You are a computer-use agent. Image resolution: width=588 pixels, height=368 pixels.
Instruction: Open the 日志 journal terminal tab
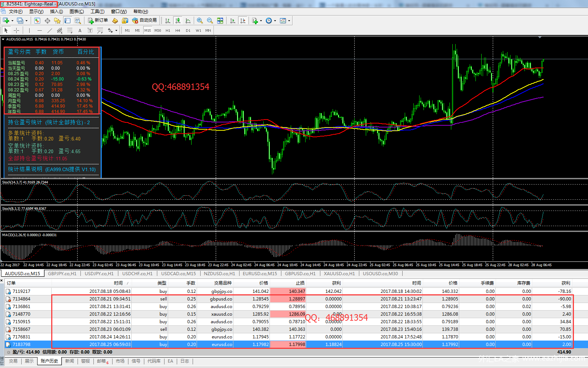point(185,361)
